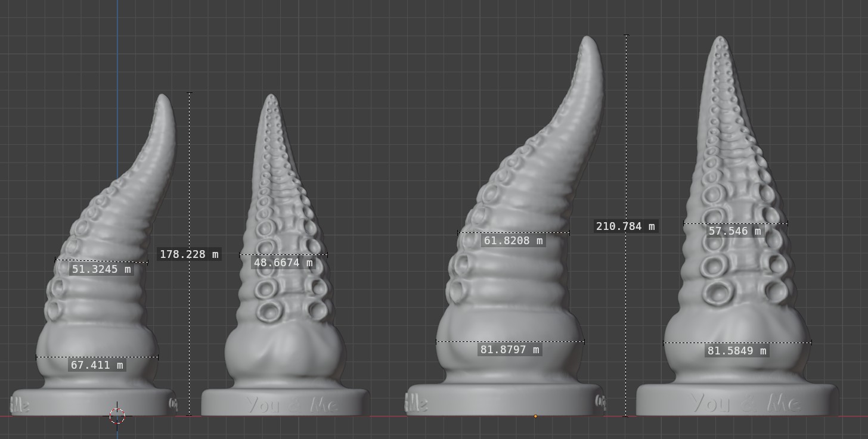868x439 pixels.
Task: Select the orange object origin dot
Action: pyautogui.click(x=535, y=416)
